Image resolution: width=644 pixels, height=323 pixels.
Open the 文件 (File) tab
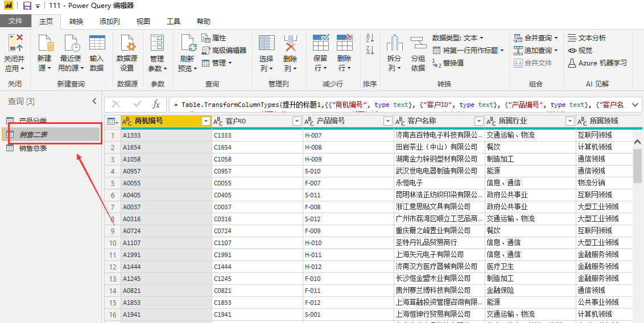click(x=15, y=22)
